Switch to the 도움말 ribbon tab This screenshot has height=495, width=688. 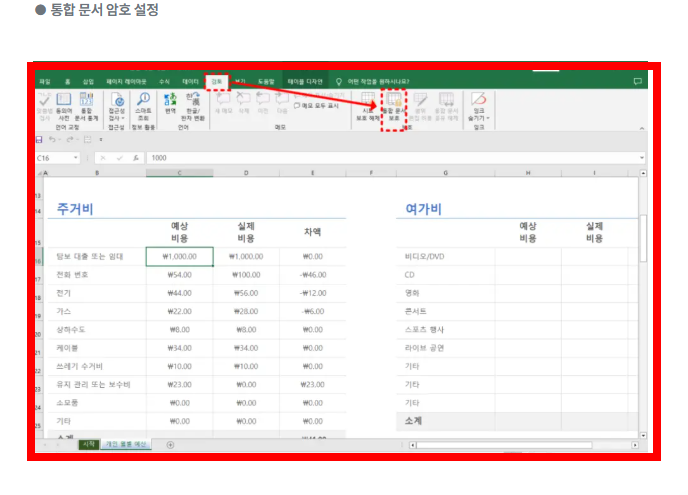point(266,82)
